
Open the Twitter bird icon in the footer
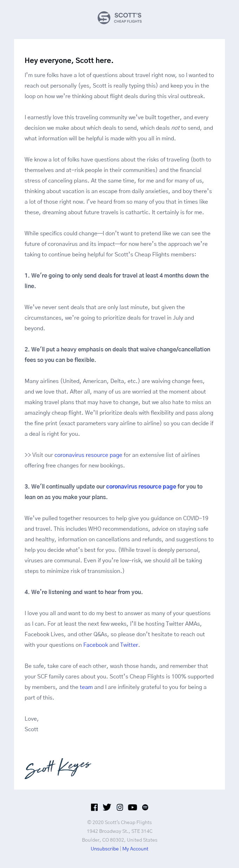pos(107,807)
